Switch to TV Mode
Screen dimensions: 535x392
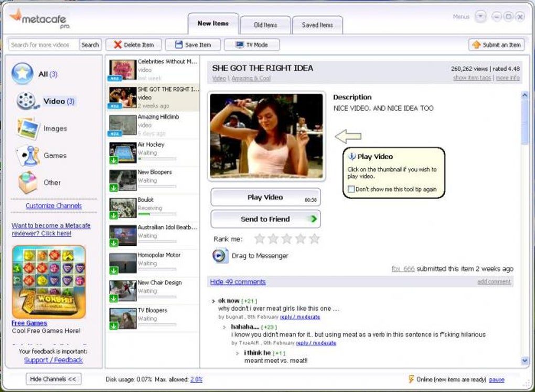[x=251, y=45]
